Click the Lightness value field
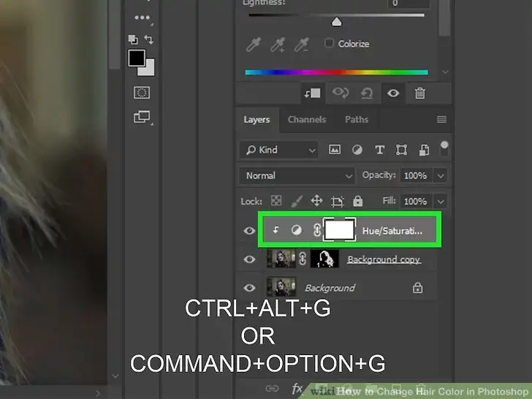 pos(408,4)
